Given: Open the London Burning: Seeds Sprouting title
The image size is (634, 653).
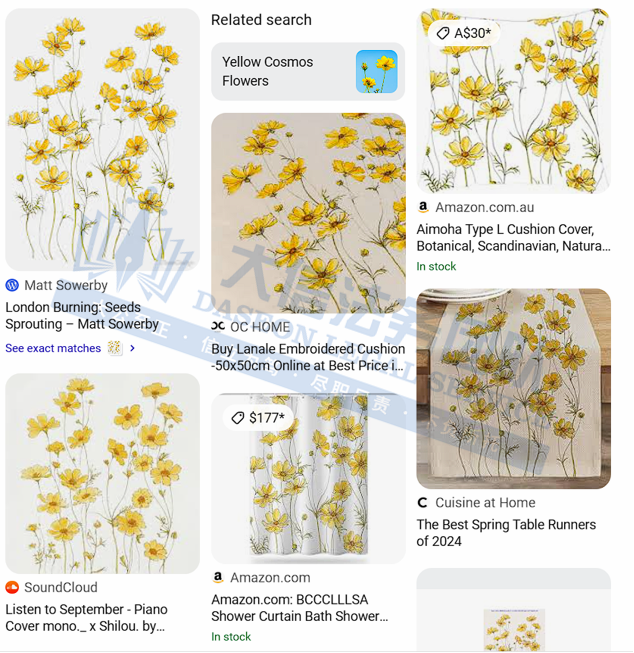Looking at the screenshot, I should pyautogui.click(x=82, y=316).
